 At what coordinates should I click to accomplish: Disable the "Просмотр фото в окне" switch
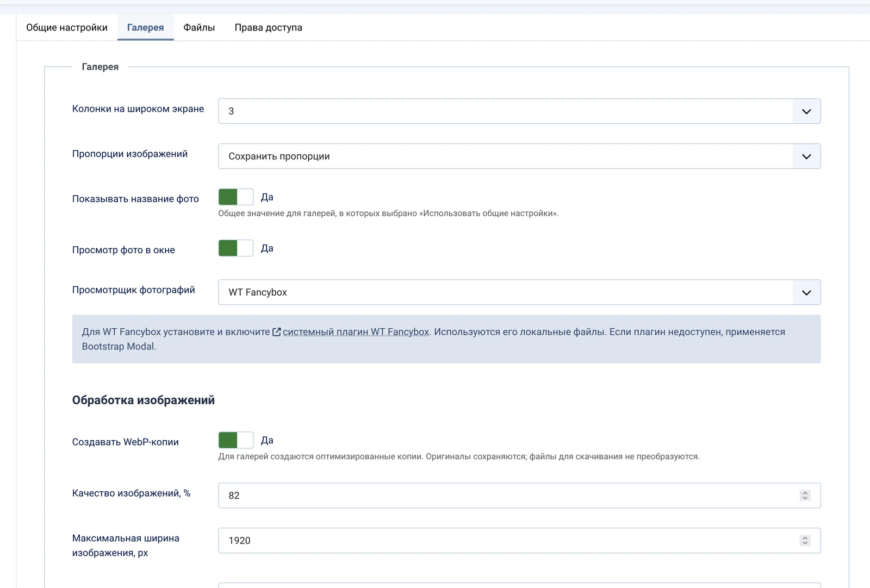point(236,248)
